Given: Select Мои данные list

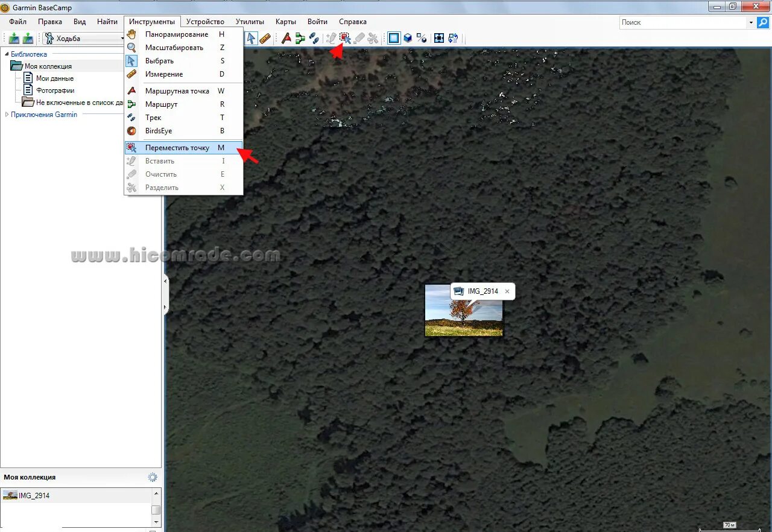Looking at the screenshot, I should coord(54,78).
